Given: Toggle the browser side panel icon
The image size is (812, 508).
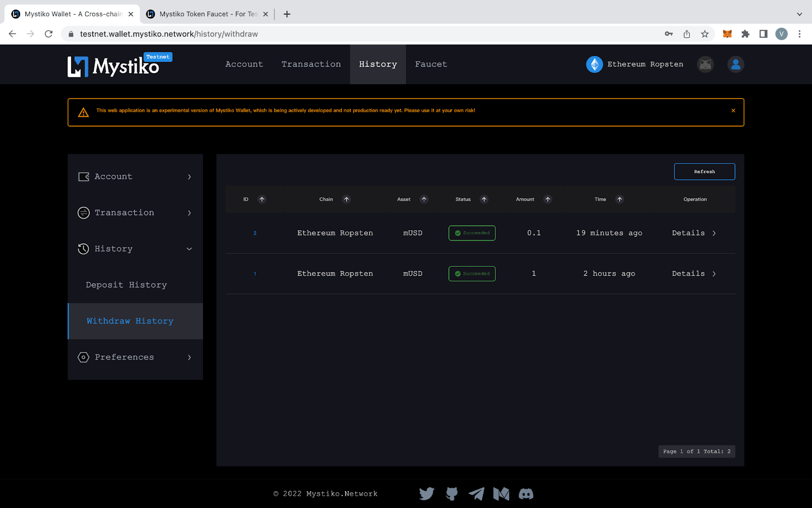Looking at the screenshot, I should [x=763, y=34].
